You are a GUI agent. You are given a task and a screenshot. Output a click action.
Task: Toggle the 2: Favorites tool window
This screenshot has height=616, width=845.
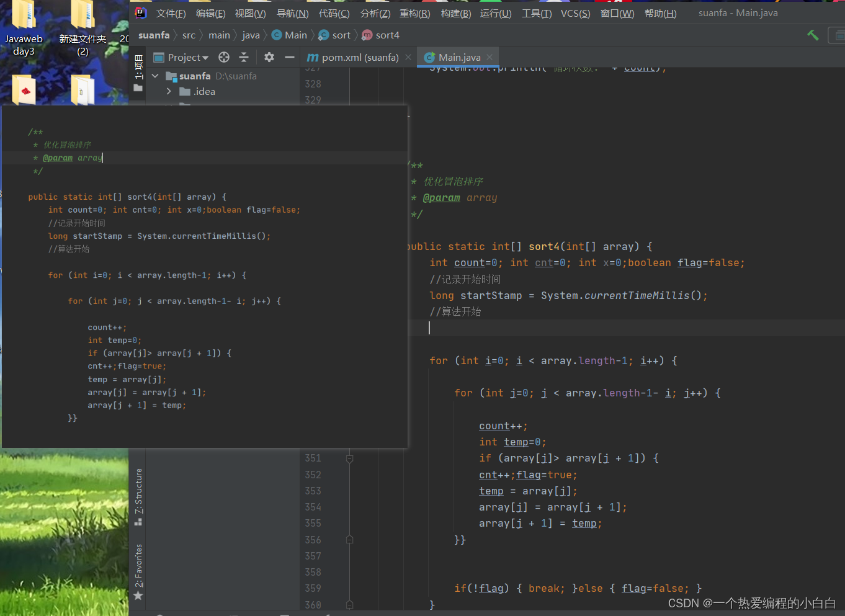point(138,572)
